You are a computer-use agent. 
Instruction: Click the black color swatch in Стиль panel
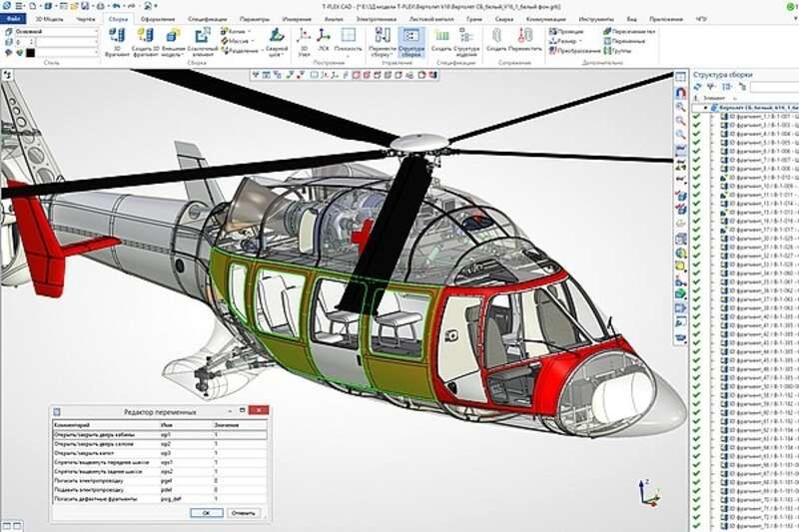pos(31,52)
